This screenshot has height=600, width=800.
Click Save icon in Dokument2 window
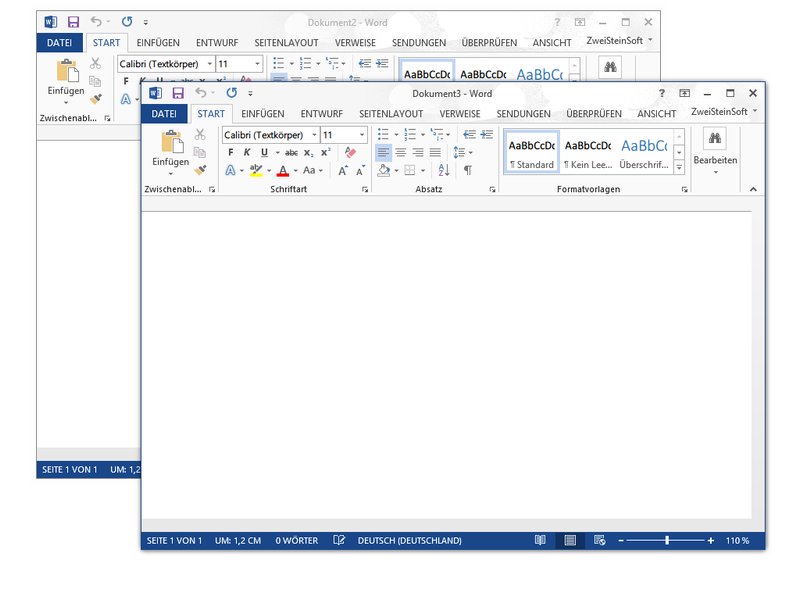click(73, 22)
